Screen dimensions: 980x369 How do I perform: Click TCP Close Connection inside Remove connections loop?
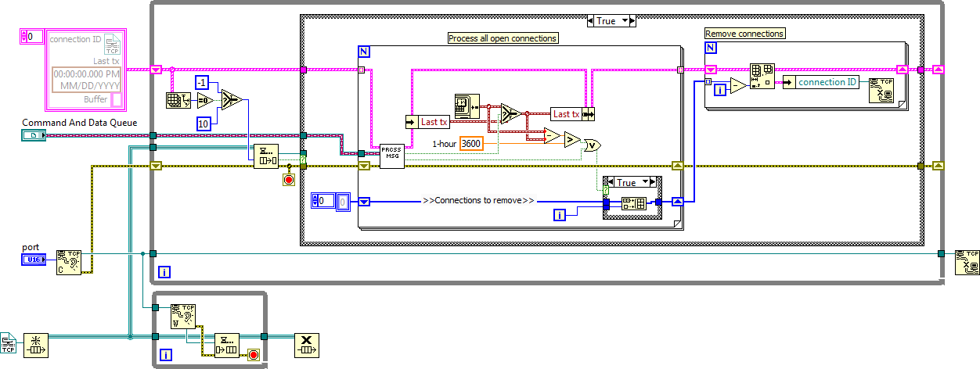pos(882,89)
